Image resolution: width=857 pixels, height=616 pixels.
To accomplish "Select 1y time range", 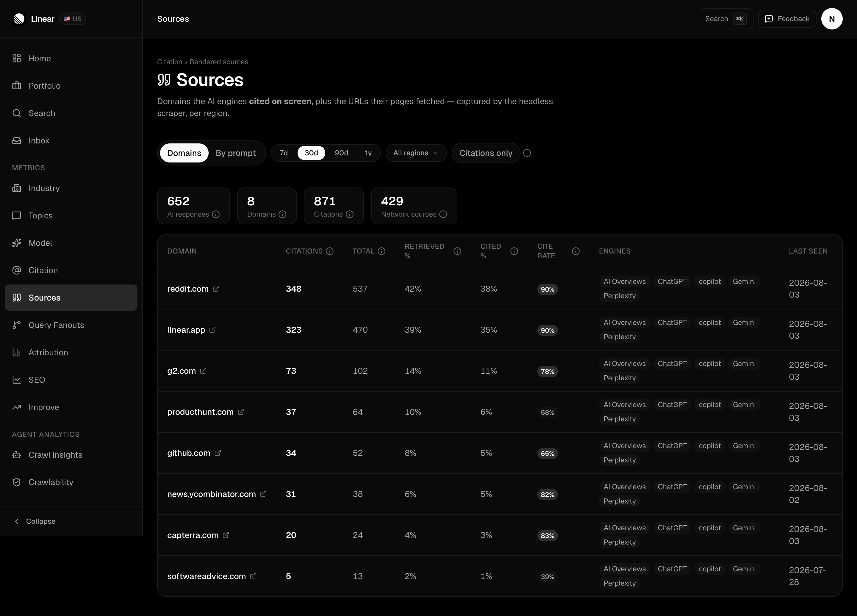I will click(368, 153).
